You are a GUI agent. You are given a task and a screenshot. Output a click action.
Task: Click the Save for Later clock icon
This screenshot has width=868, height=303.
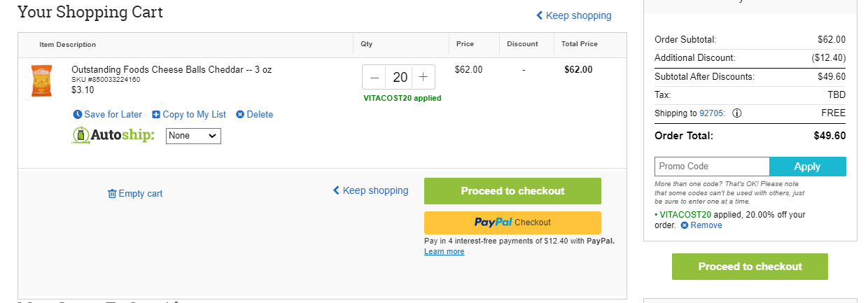(x=78, y=115)
